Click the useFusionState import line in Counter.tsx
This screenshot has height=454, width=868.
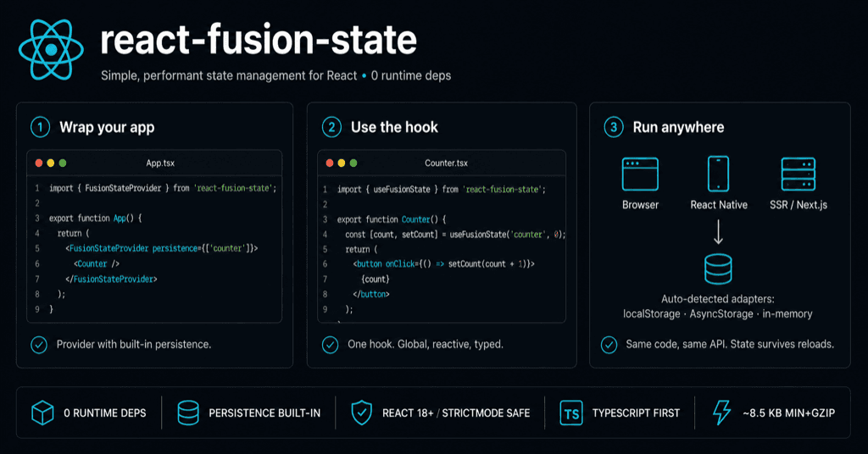click(441, 189)
